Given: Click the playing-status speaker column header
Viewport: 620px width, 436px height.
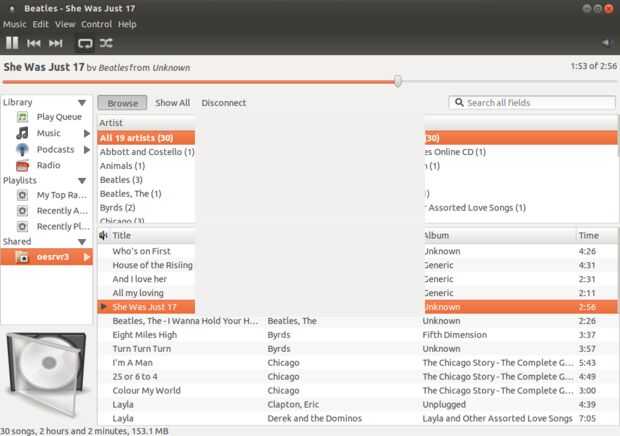Looking at the screenshot, I should pos(103,236).
